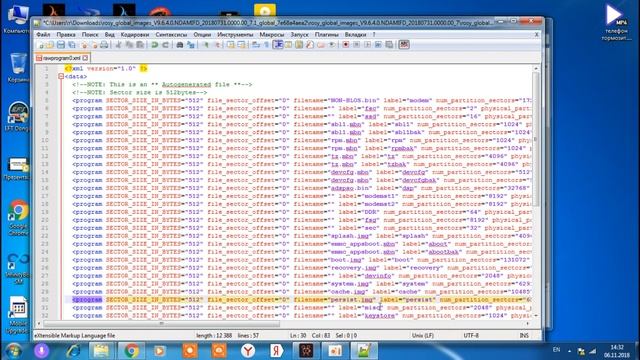Open the Корзина recycle bin desktop icon
The width and height of the screenshot is (640, 360).
18,68
